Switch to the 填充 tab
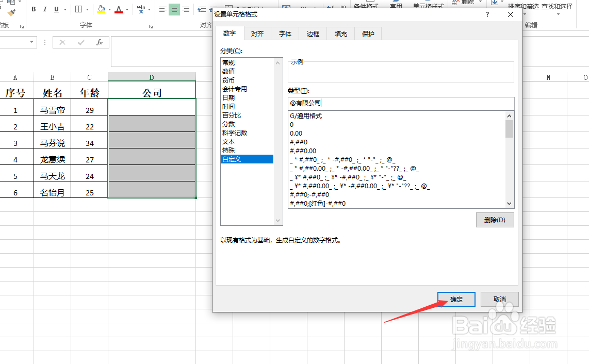Image resolution: width=589 pixels, height=364 pixels. [x=340, y=33]
